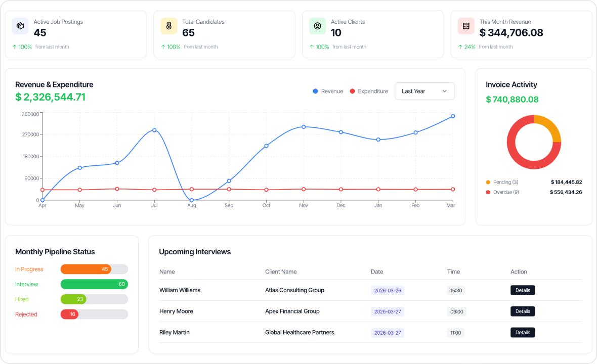Select the Upcoming Interviews section header

coord(195,251)
